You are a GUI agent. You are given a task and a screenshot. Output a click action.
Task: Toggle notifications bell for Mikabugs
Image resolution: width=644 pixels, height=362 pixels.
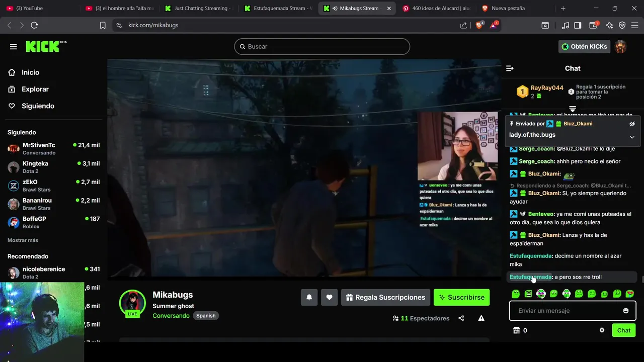coord(309,297)
